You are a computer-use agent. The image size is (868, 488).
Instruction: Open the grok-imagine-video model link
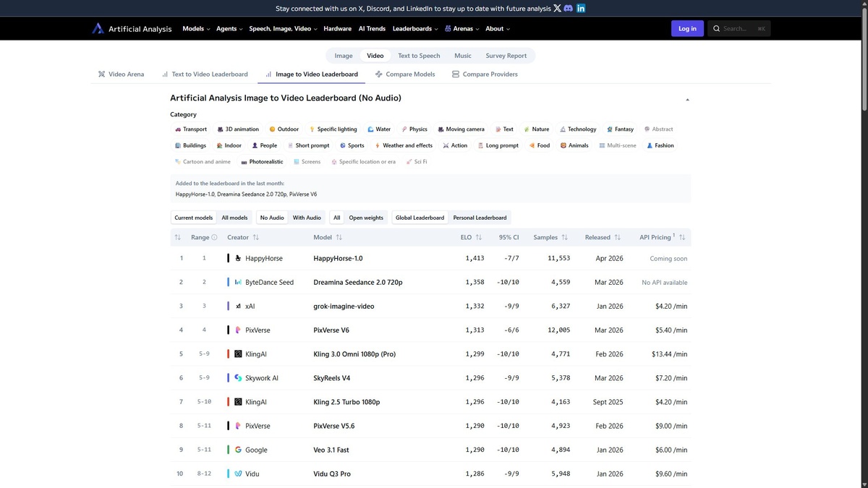click(x=344, y=307)
